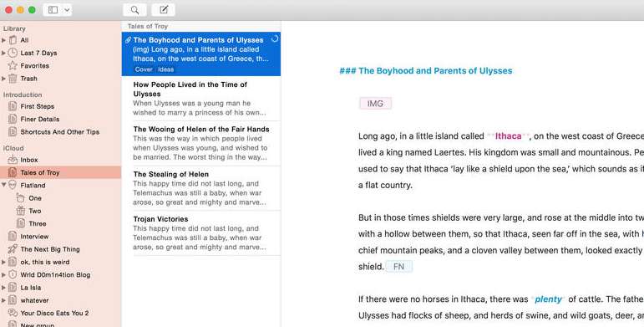This screenshot has width=644, height=327.
Task: Click the Wrld D0m1n4tion Blog icon
Action: [13, 274]
